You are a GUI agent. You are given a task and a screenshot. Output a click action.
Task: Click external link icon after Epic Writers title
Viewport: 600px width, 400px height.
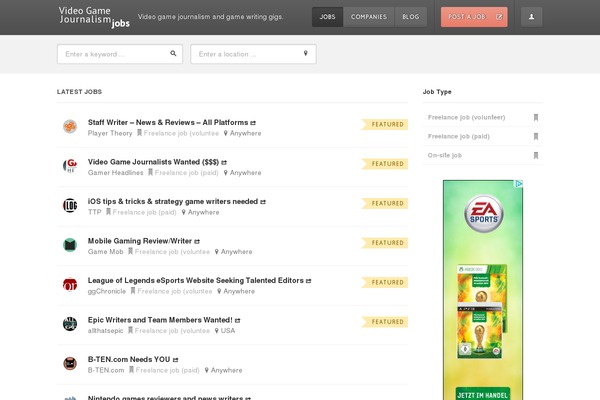(x=237, y=320)
